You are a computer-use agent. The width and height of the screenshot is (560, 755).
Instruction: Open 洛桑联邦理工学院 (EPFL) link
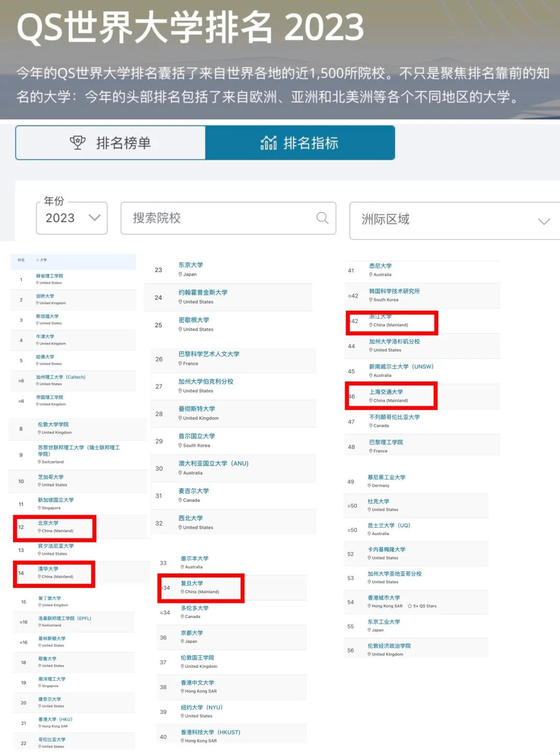pos(65,619)
